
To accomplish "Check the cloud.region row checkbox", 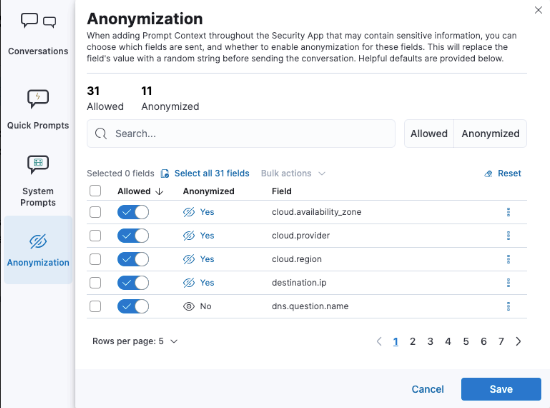I will pos(95,259).
